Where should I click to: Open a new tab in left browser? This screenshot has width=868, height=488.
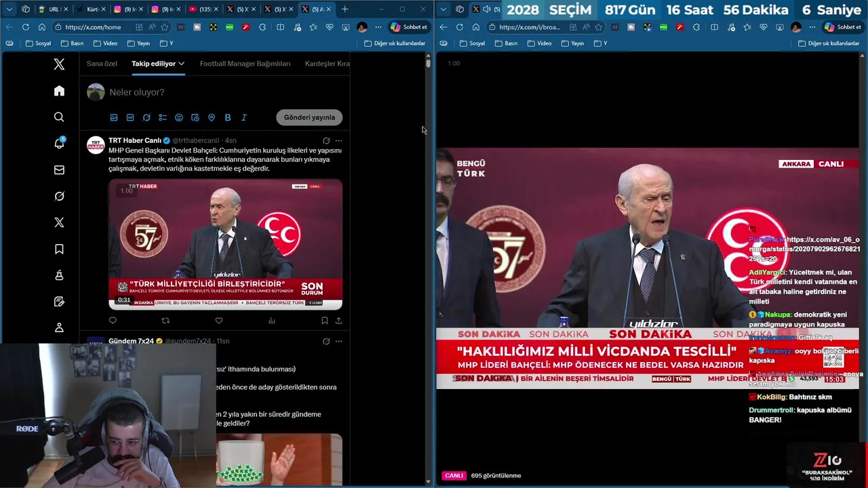point(344,9)
